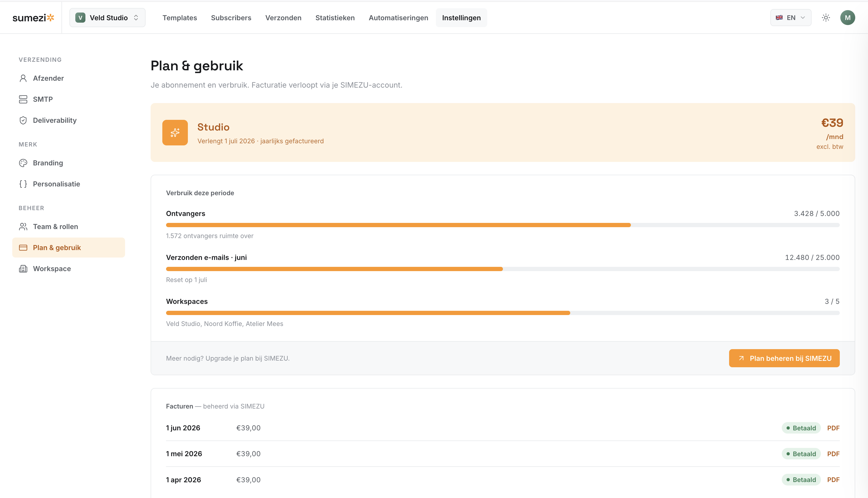Viewport: 868px width, 498px height.
Task: Click the Workspaces usage progress bar
Action: click(x=503, y=313)
